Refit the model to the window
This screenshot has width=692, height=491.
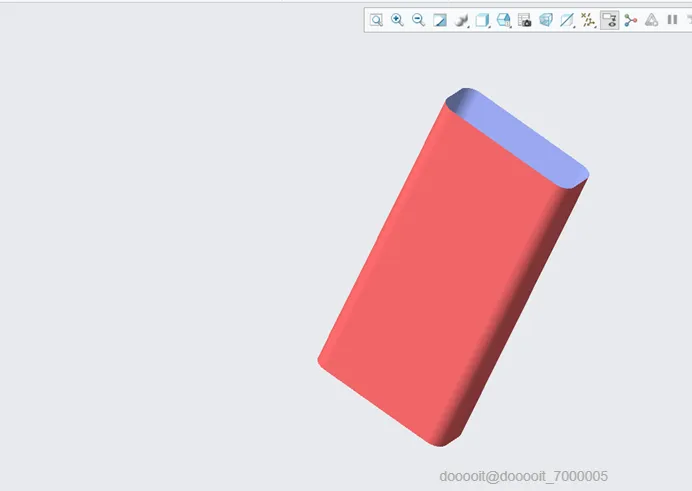click(376, 20)
